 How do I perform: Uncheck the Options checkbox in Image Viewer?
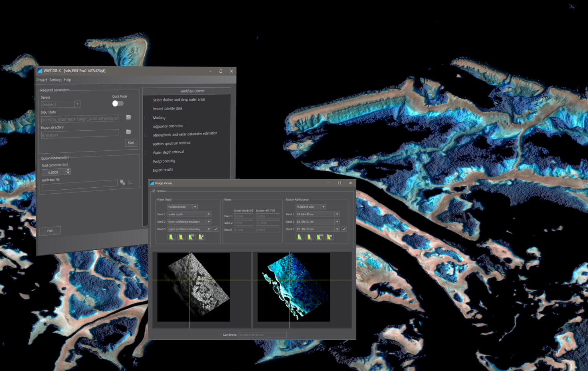154,191
